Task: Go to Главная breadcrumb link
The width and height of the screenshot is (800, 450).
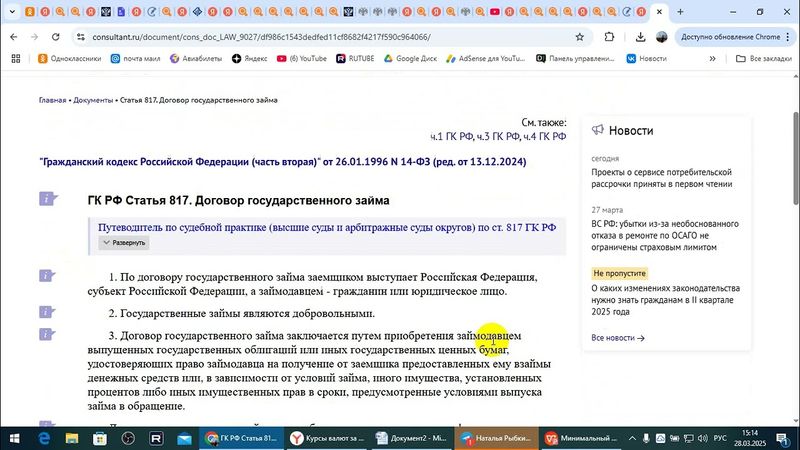Action: click(x=53, y=100)
